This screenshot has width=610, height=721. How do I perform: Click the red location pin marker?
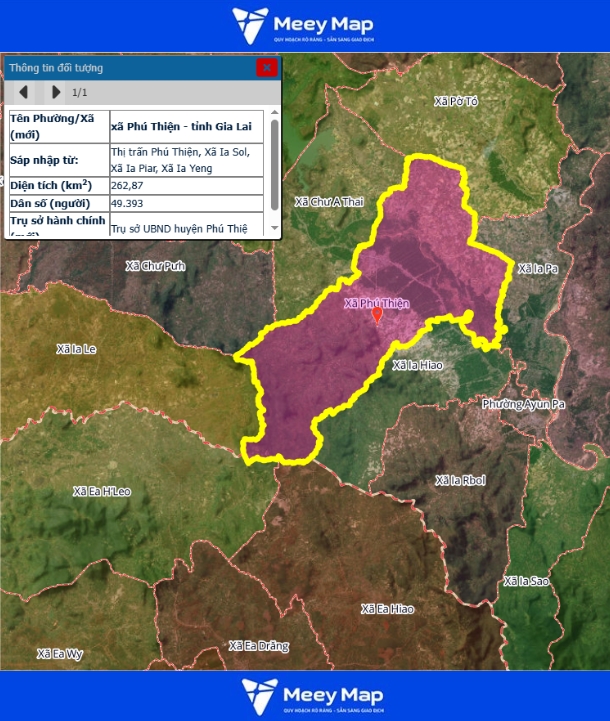coord(377,315)
